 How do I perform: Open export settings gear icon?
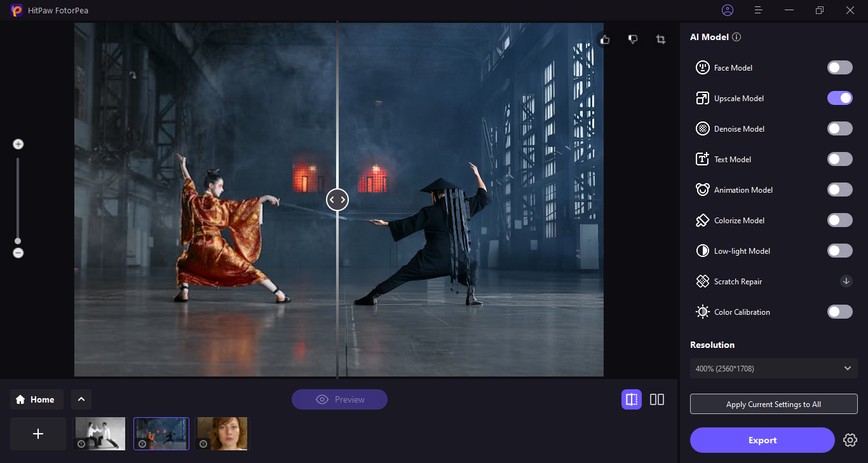[850, 440]
